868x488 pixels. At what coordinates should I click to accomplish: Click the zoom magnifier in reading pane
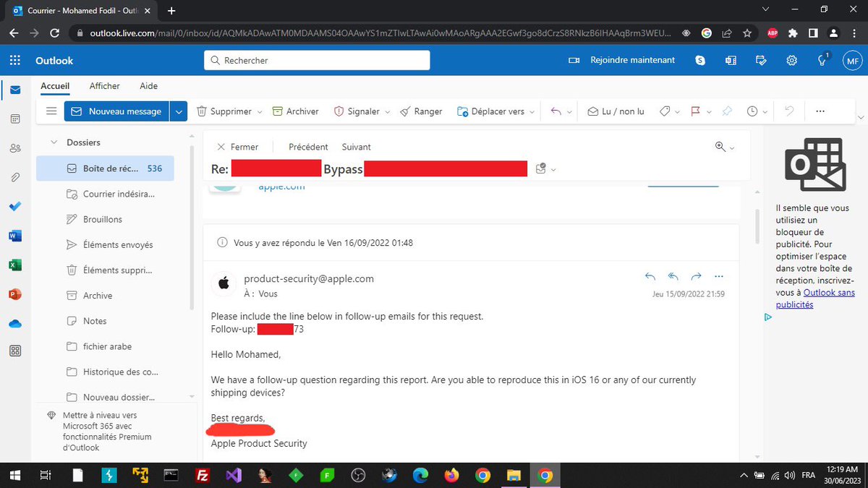(720, 146)
